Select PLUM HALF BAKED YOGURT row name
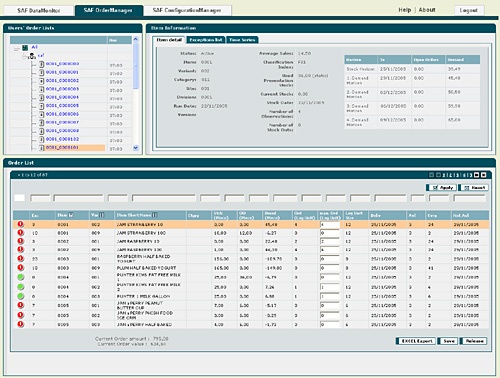 (146, 268)
